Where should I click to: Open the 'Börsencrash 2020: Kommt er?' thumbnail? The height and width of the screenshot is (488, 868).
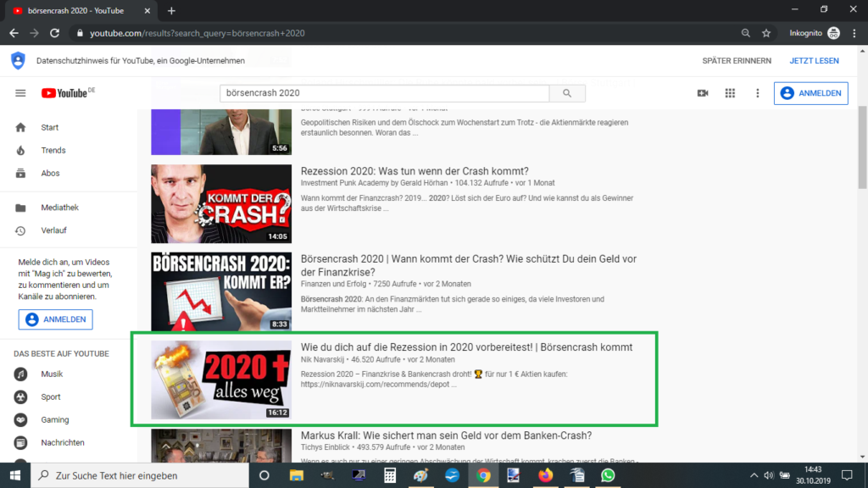pos(221,291)
